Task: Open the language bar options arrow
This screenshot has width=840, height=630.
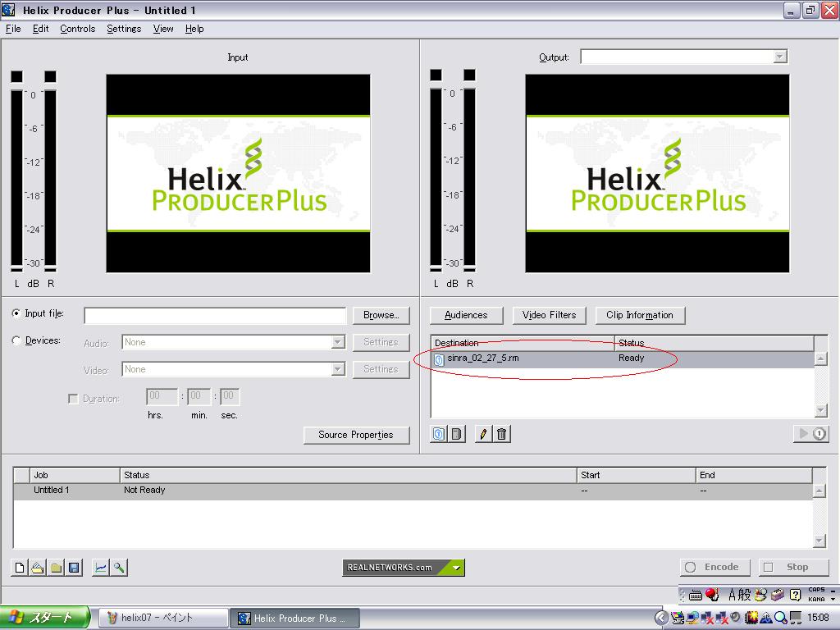Action: pos(833,598)
